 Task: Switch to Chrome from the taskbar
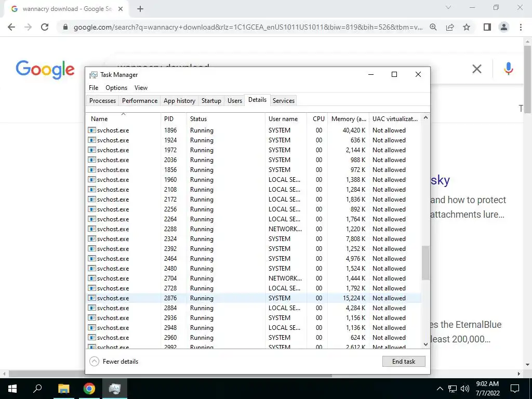tap(89, 389)
